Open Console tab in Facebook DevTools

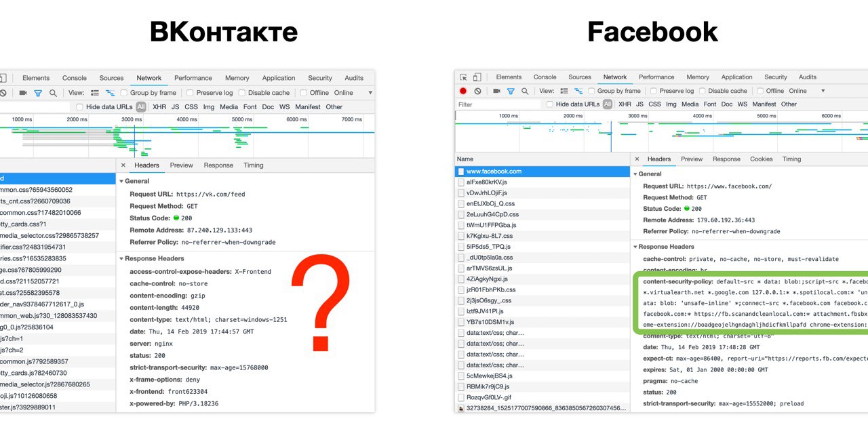coord(545,77)
